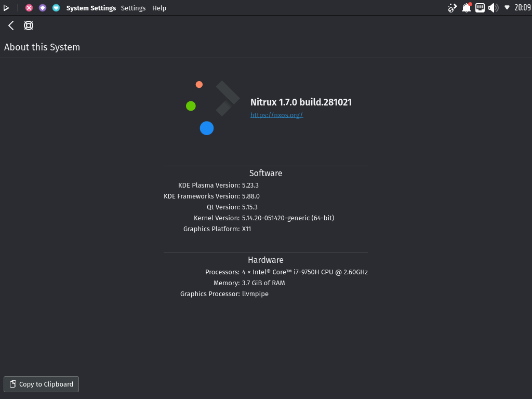The image size is (532, 399).
Task: Click the Bluetooth/send tray icon
Action: (x=451, y=8)
